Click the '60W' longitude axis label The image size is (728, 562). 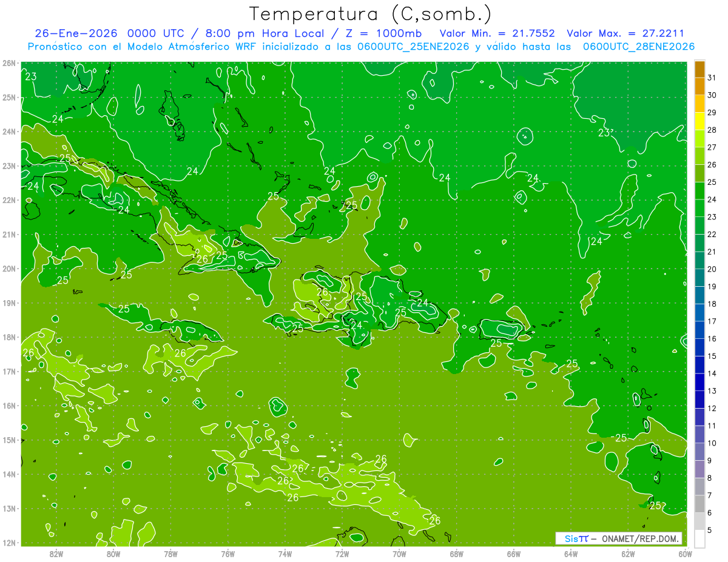[x=685, y=554]
